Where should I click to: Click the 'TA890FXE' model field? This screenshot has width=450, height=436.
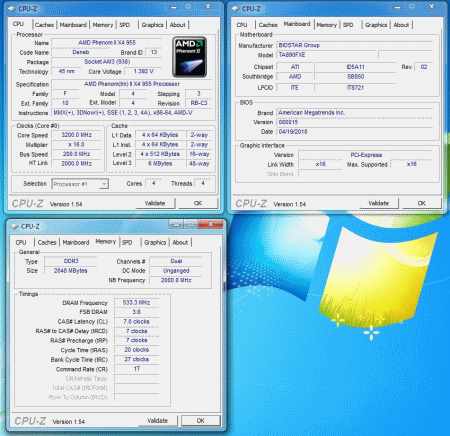pos(327,55)
